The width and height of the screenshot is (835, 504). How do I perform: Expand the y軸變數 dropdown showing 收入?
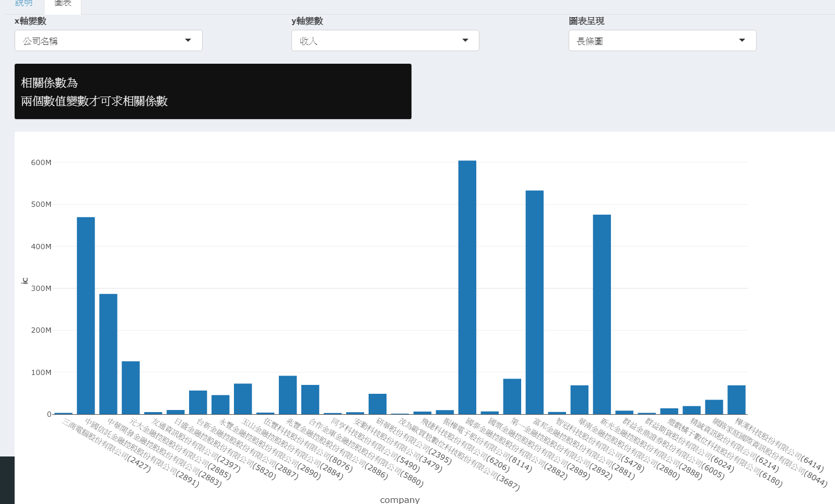[385, 41]
